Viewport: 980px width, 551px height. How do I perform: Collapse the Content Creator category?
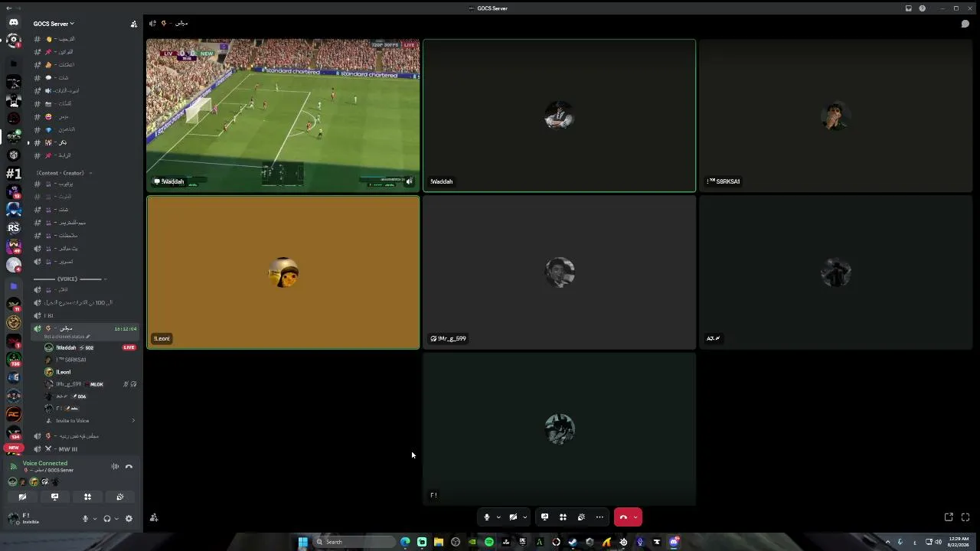click(x=61, y=173)
